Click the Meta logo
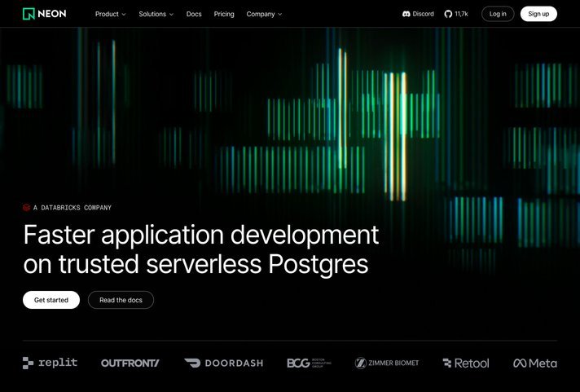This screenshot has height=392, width=580. (x=534, y=363)
